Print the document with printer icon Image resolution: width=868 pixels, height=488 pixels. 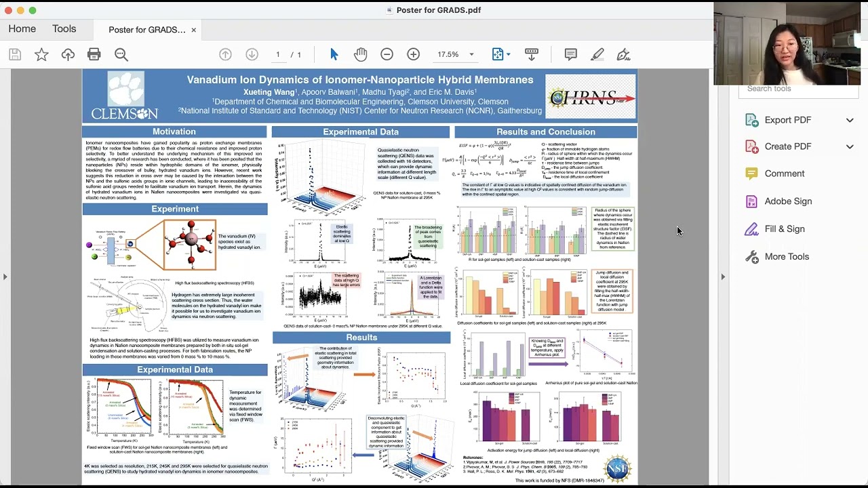(x=94, y=54)
